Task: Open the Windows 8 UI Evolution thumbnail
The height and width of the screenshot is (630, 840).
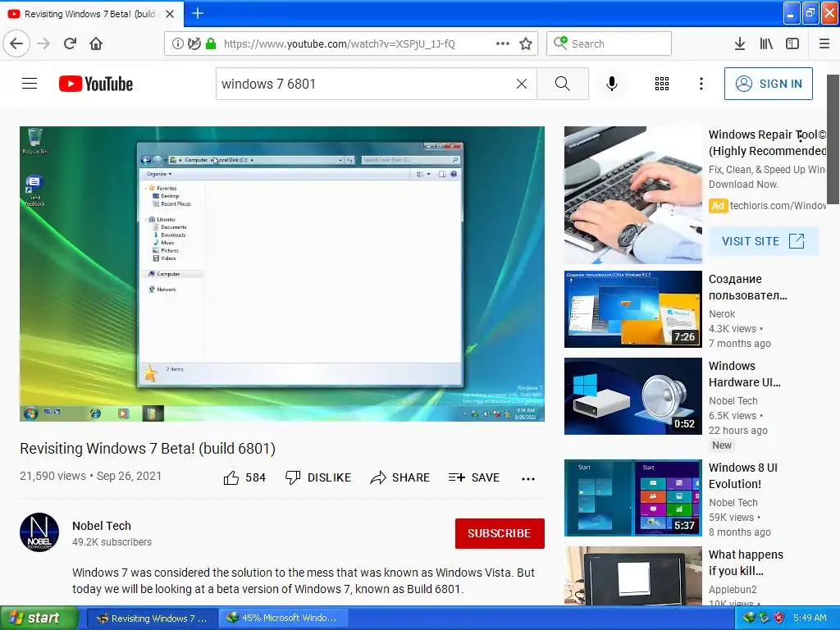Action: coord(632,498)
